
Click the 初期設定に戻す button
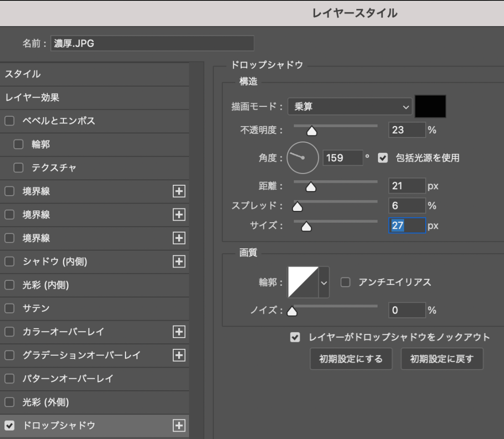point(441,359)
